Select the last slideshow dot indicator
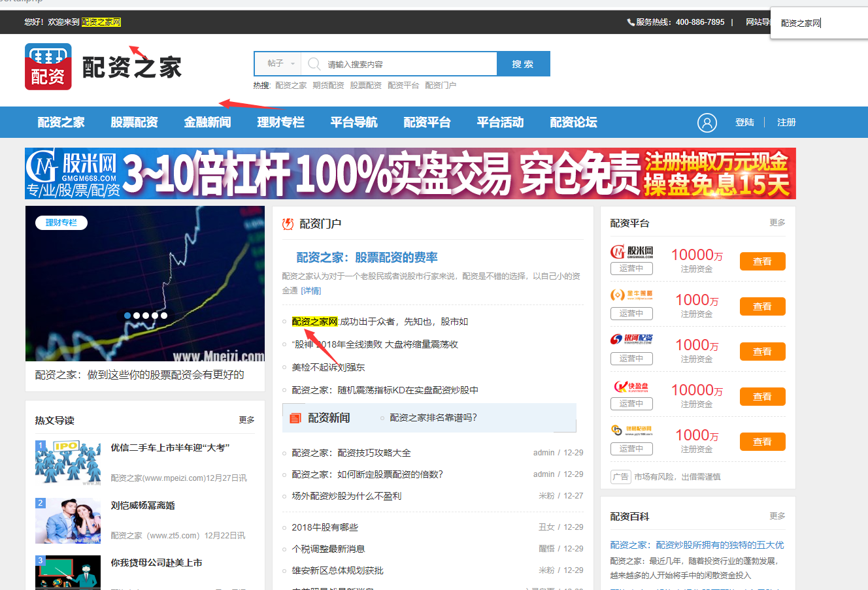This screenshot has width=868, height=590. pyautogui.click(x=164, y=316)
